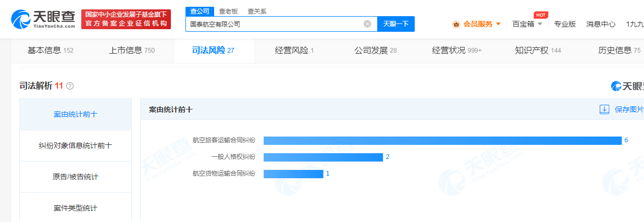The width and height of the screenshot is (644, 222).
Task: Click 保存图片 to save the chart
Action: pyautogui.click(x=629, y=109)
